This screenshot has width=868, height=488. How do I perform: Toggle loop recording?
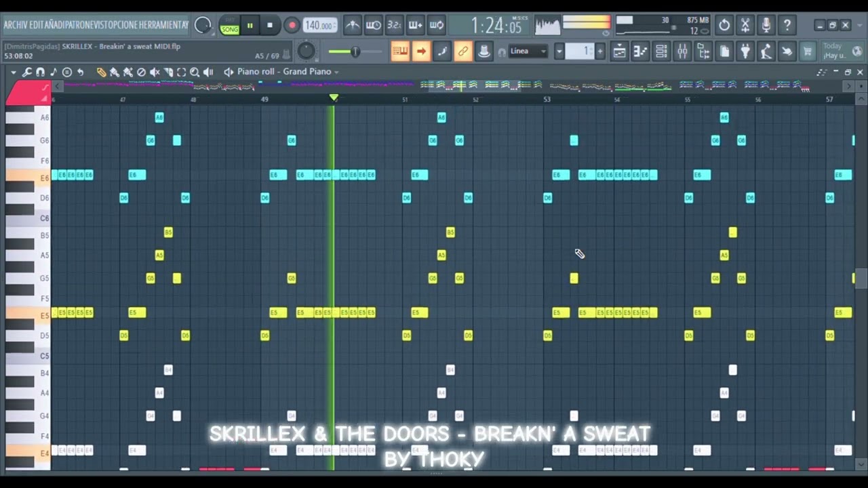coord(437,26)
